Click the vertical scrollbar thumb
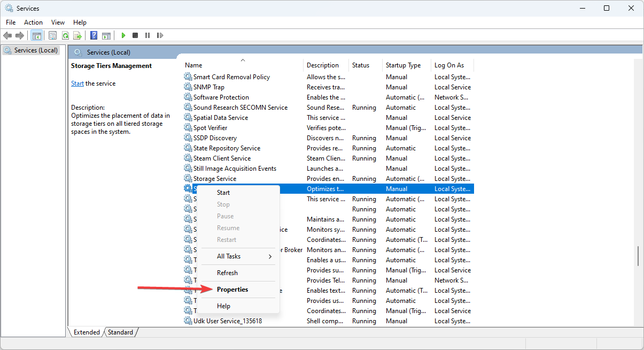This screenshot has height=350, width=644. click(x=638, y=256)
